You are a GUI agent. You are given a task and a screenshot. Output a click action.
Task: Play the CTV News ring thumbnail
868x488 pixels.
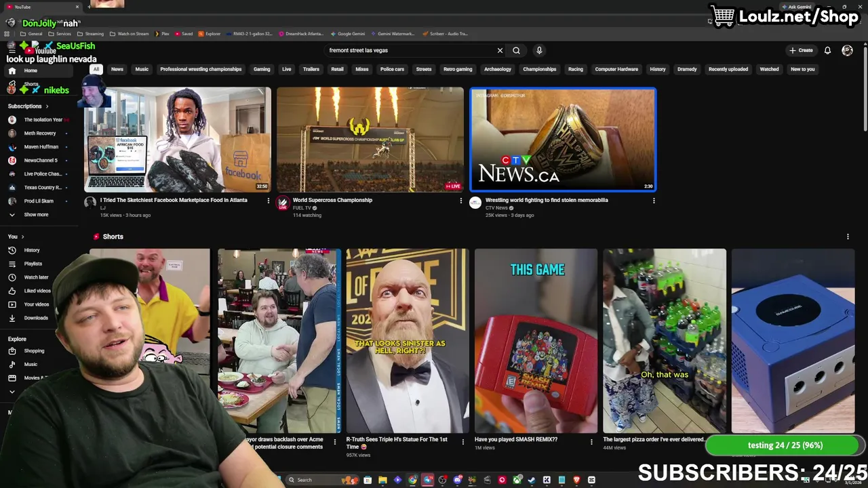point(563,140)
